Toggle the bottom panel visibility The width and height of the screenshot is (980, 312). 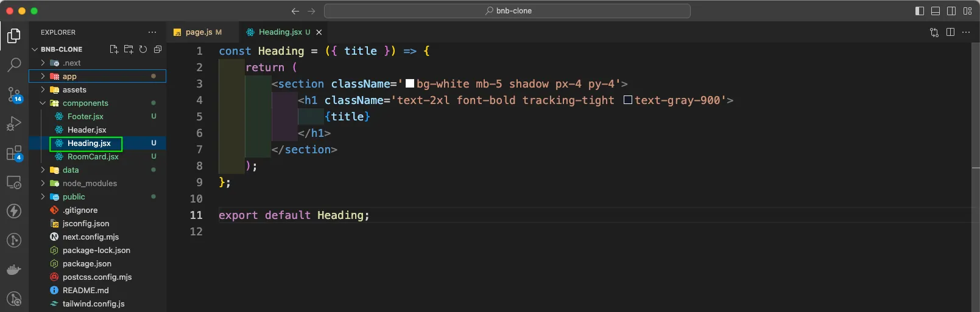(x=936, y=11)
